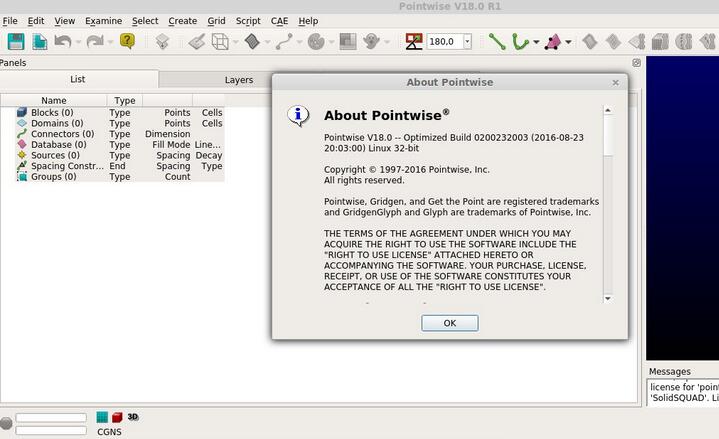Click the Redo arrow icon
This screenshot has width=719, height=439.
coord(95,42)
